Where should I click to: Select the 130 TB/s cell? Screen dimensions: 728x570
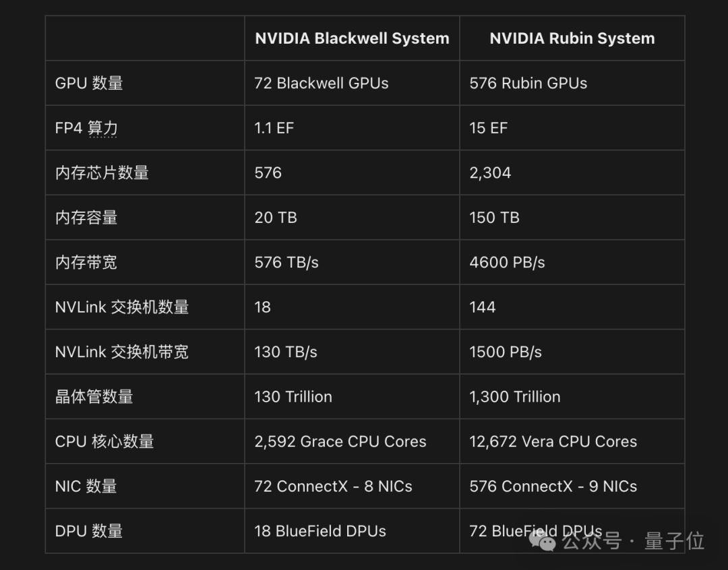point(286,352)
